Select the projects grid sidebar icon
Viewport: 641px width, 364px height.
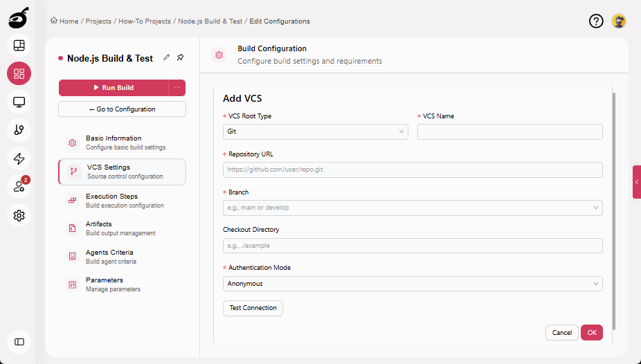tap(19, 73)
